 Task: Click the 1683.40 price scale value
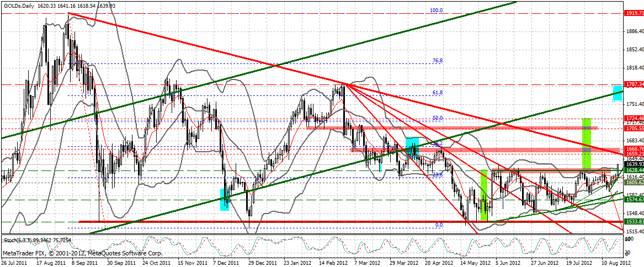tap(635, 141)
